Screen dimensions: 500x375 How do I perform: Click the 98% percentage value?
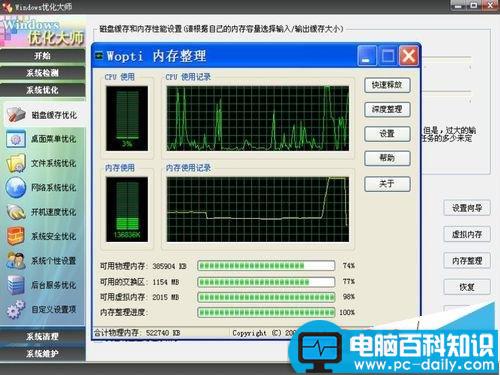click(348, 297)
